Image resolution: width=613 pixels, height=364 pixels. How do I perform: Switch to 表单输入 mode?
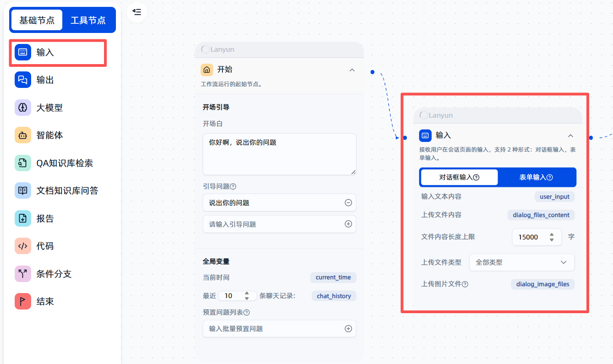(x=536, y=177)
